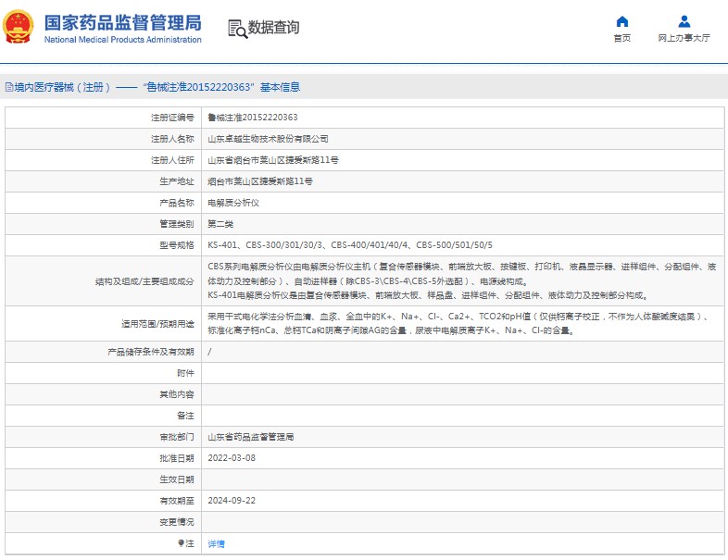
Task: Click the 注册人名称 label
Action: pyautogui.click(x=172, y=139)
